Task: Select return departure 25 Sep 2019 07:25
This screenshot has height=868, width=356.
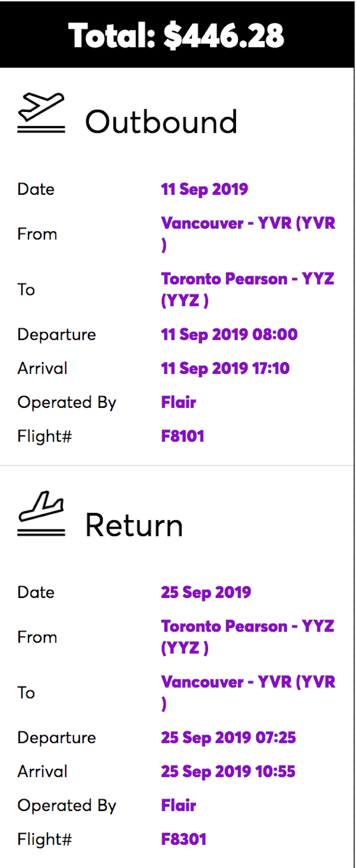Action: point(228,738)
